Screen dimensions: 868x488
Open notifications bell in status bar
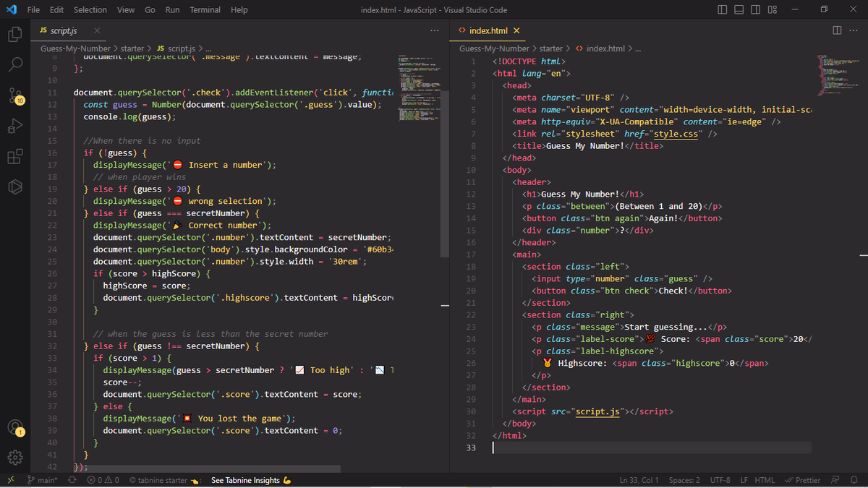854,480
